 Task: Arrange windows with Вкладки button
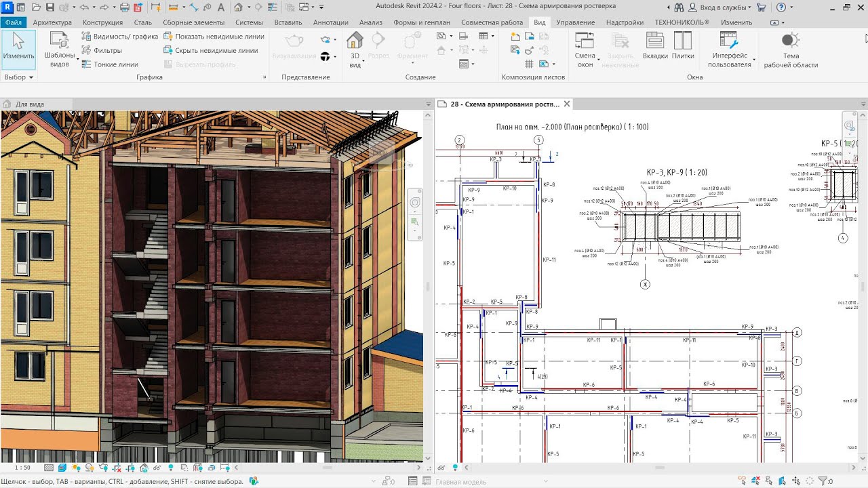point(655,46)
